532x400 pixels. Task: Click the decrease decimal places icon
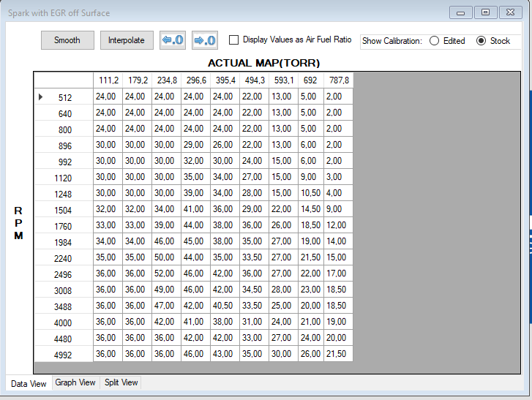point(173,40)
